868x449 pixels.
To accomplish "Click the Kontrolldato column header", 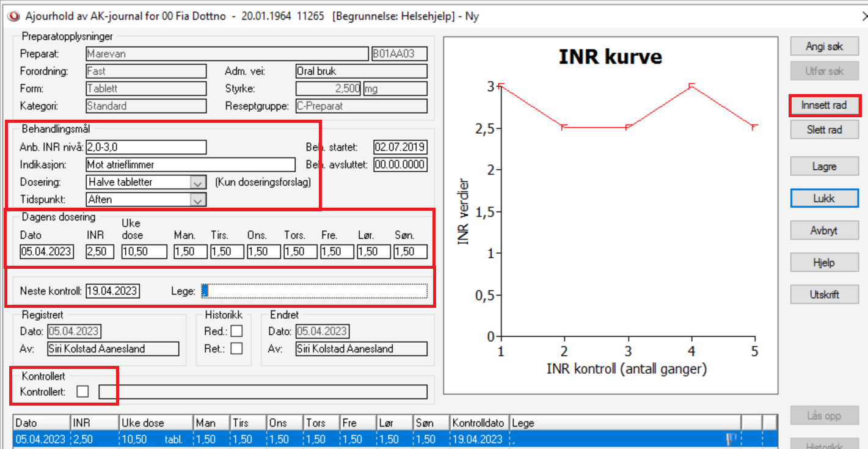I will pos(480,423).
